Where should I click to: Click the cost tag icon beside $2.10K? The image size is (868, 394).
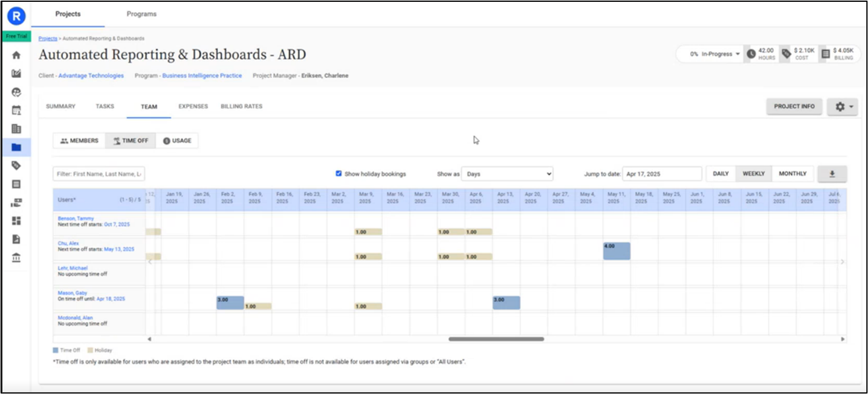point(786,54)
